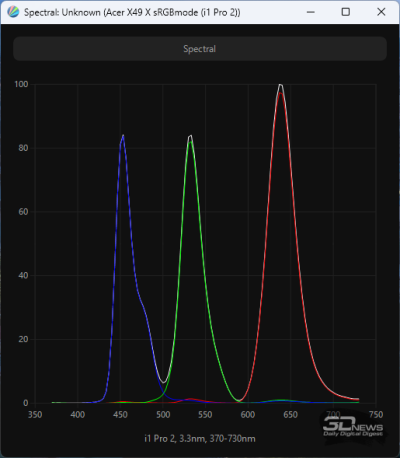
Task: Click the top of the blue spectral peak
Action: pos(123,136)
